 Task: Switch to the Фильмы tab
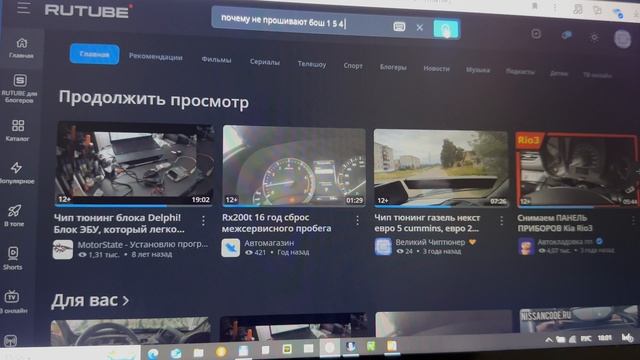point(216,60)
